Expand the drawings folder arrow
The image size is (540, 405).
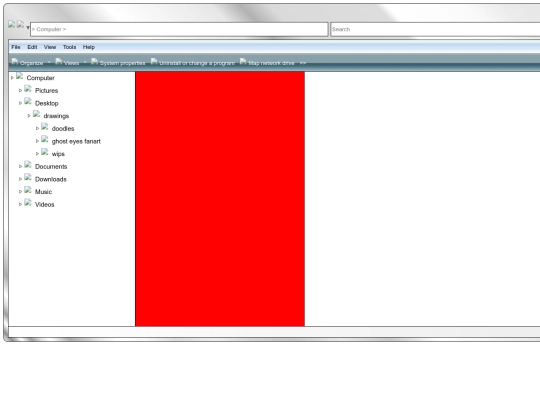coord(29,116)
